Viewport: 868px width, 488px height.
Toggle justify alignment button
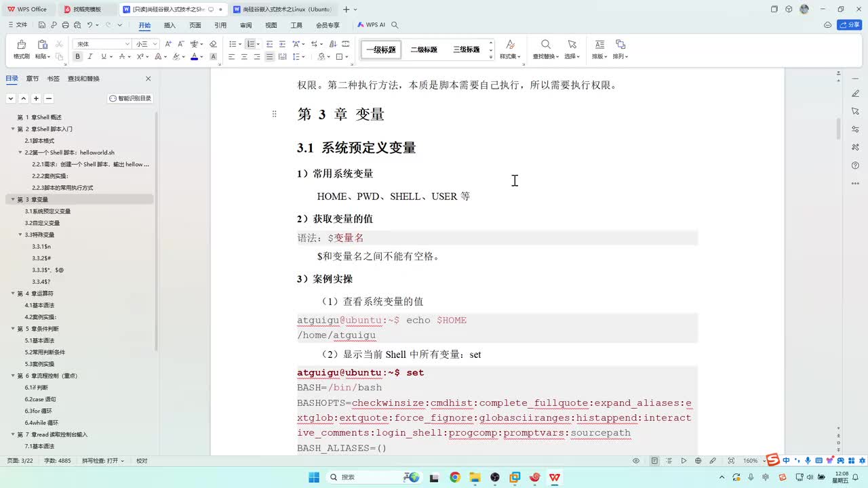tap(270, 57)
